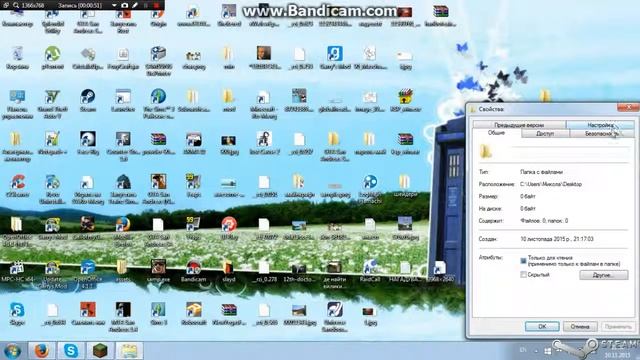Click the EN language indicator in the tray

click(523, 350)
